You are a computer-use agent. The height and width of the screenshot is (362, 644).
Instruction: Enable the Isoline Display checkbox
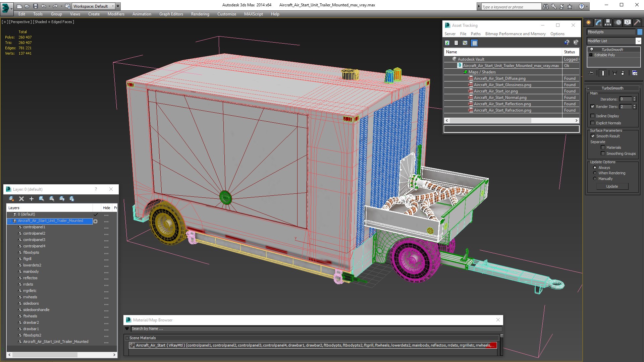(593, 116)
